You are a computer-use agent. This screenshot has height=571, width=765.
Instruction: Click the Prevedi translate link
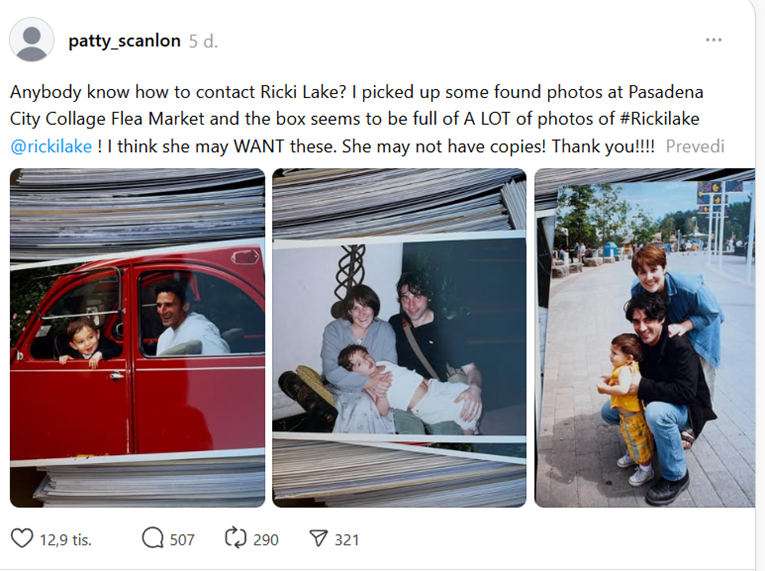tap(695, 146)
